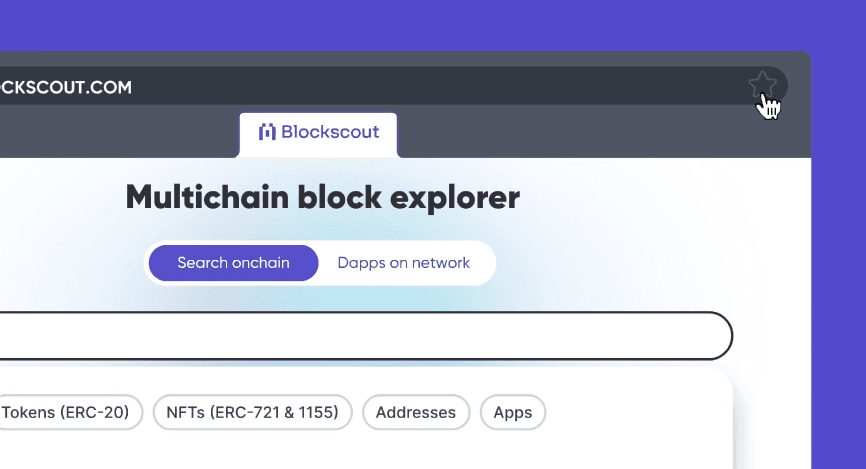Select the Addresses filter chip
866x469 pixels.
tap(416, 413)
